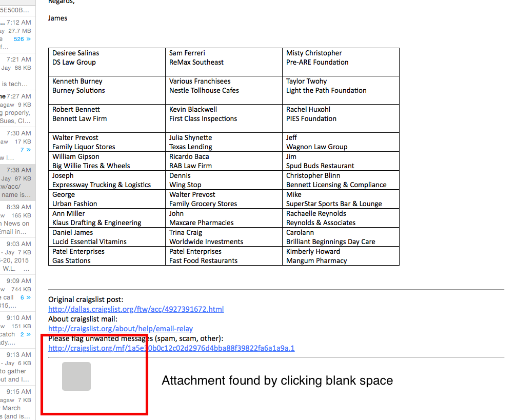Click the Misty Christopher Pre-ARE Foundation cell
Image resolution: width=516 pixels, height=420 pixels.
(x=341, y=62)
